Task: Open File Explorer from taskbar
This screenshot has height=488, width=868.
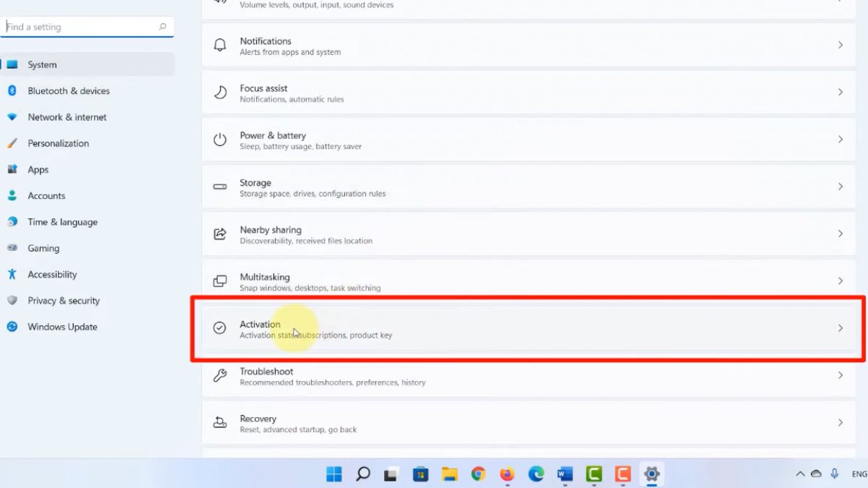Action: click(x=449, y=474)
